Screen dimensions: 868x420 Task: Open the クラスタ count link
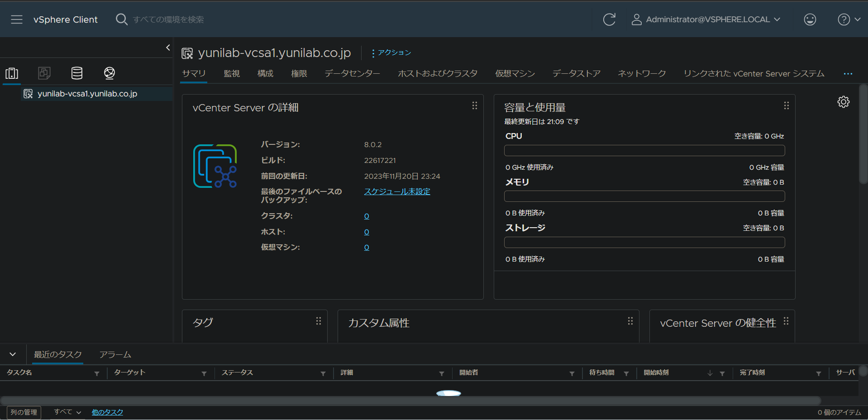click(x=367, y=216)
